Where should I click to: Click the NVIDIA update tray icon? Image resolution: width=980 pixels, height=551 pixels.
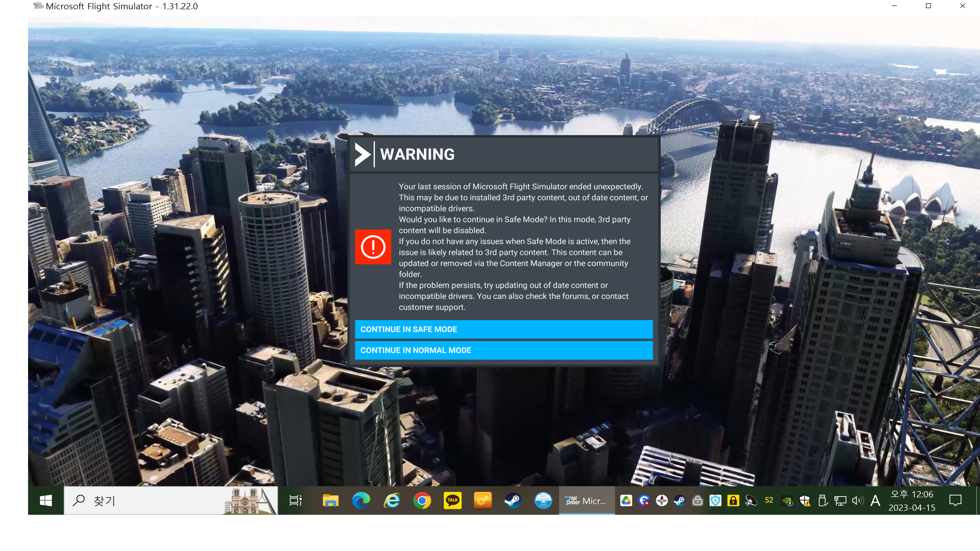[787, 501]
